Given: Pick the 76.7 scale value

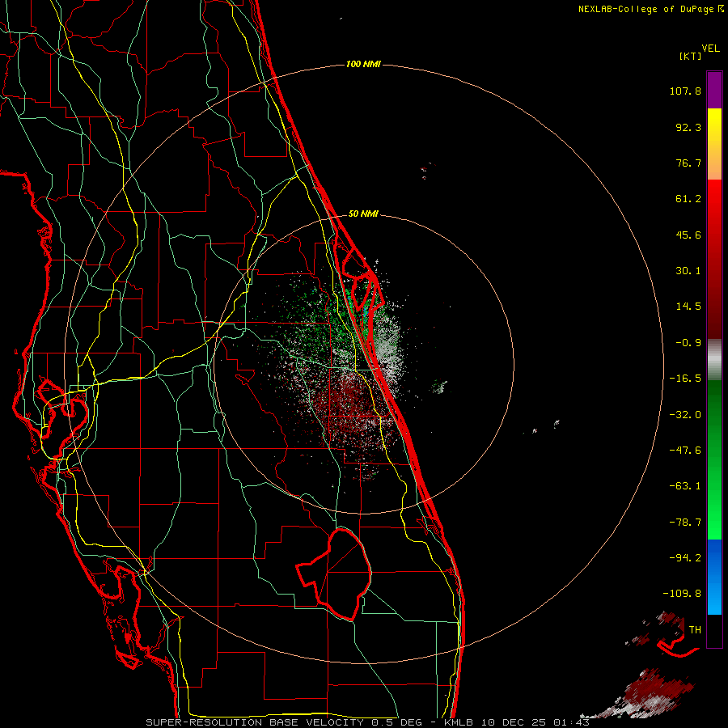Looking at the screenshot, I should (688, 163).
